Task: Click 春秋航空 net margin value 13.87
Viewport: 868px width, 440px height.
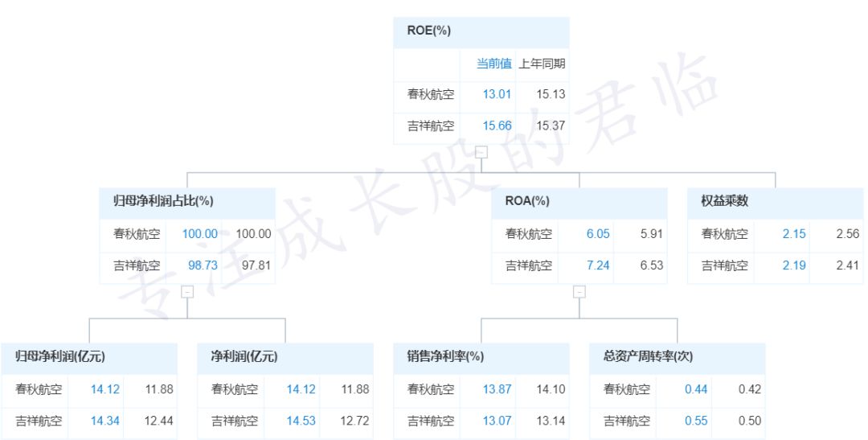Action: pos(497,389)
